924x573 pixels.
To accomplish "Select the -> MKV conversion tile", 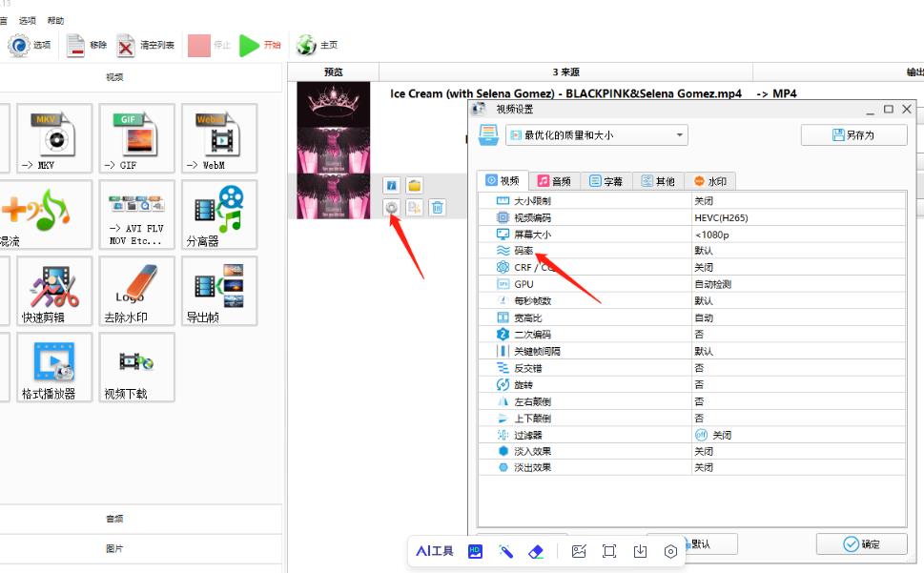I will [x=54, y=138].
